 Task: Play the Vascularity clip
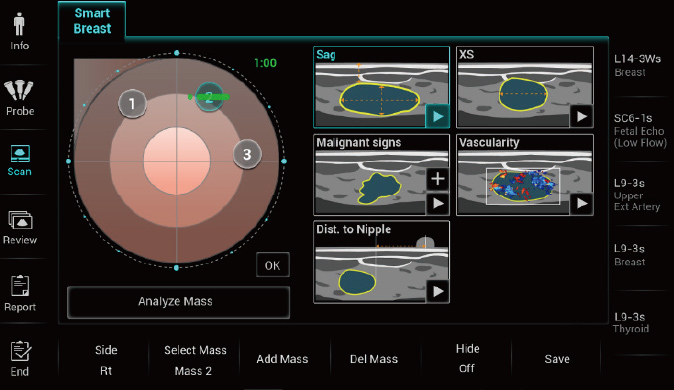point(582,203)
